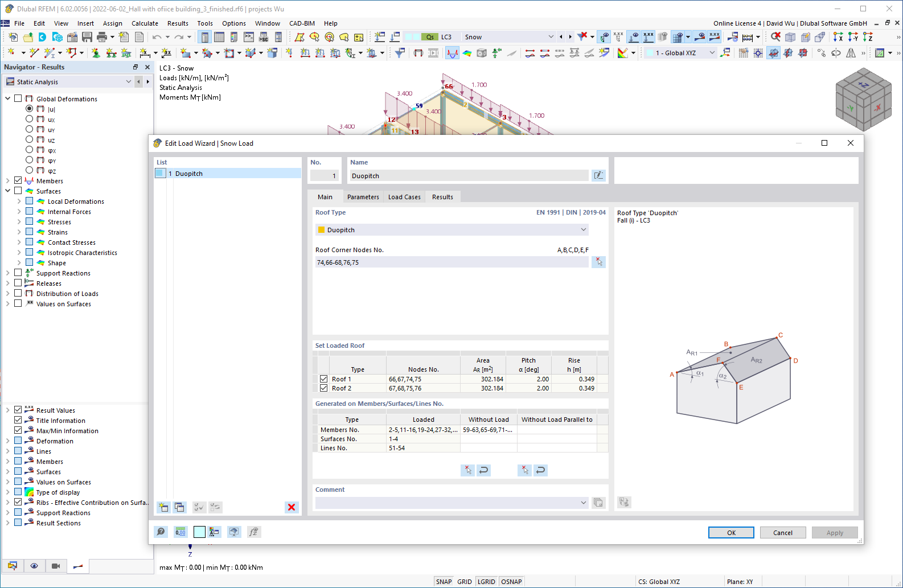Click the Print toolbar icon

(102, 37)
